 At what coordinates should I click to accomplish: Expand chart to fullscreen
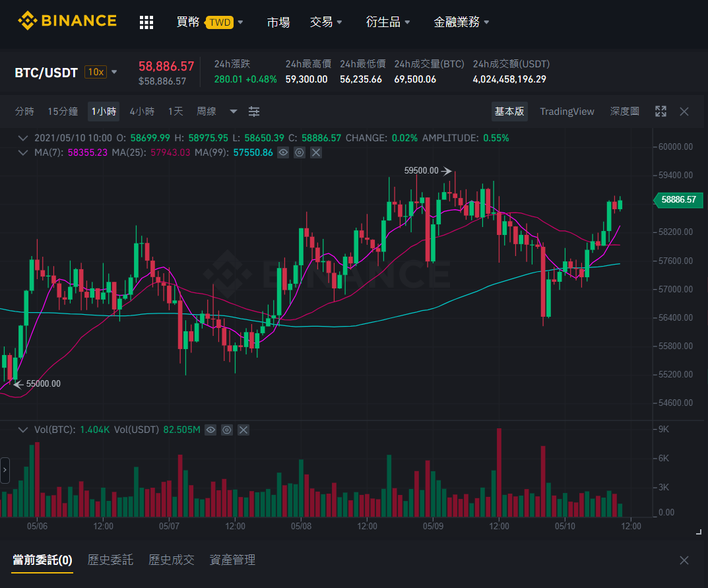(660, 112)
